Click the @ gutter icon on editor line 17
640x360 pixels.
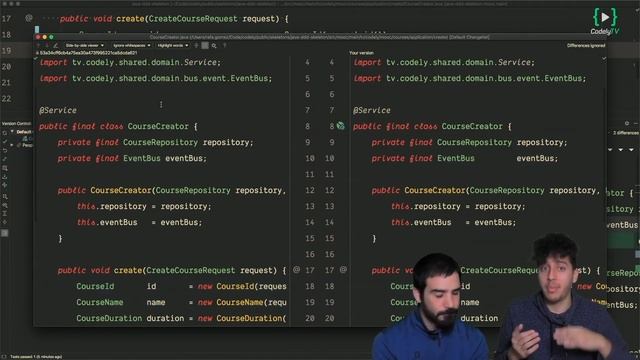29,18
